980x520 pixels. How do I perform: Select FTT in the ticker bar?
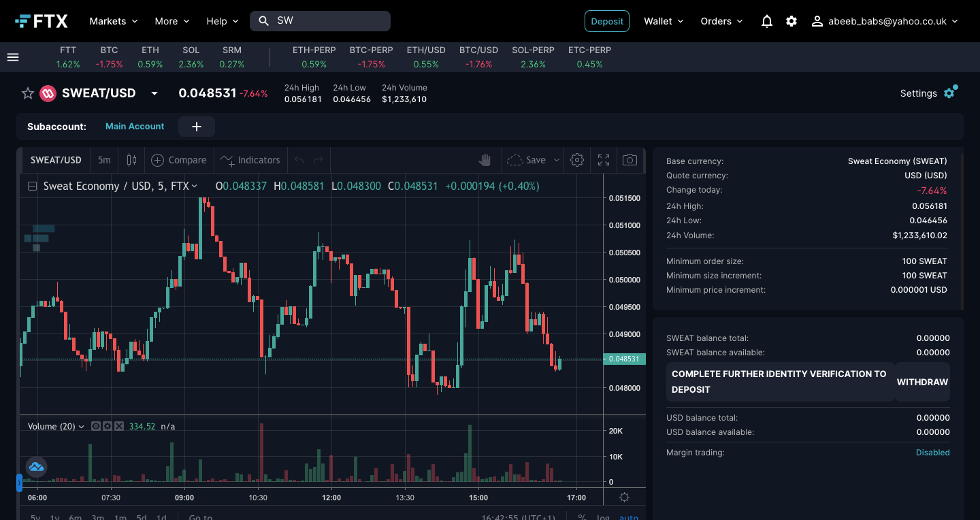coord(68,57)
